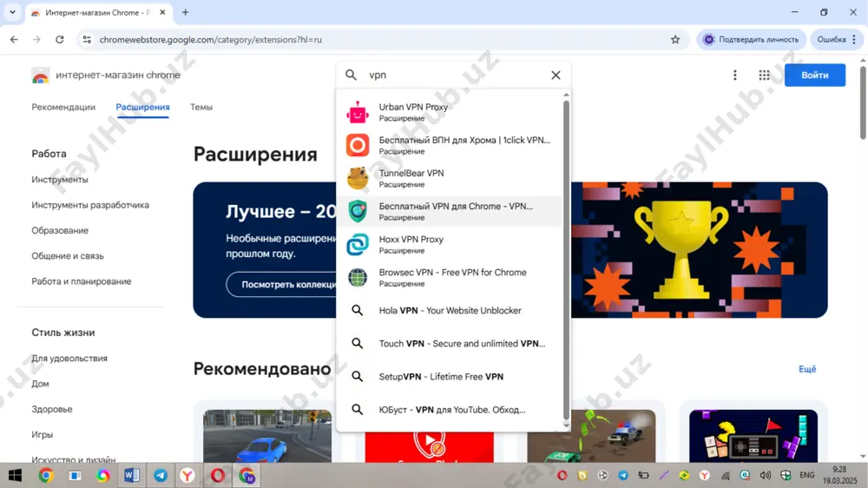868x488 pixels.
Task: Click Посмотреть коллекцию banner button
Action: [281, 284]
